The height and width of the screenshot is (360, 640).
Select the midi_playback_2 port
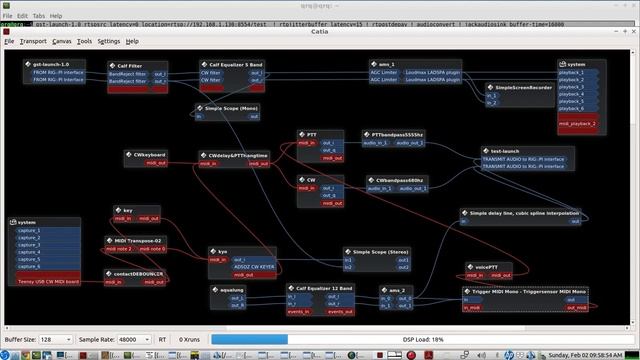[x=578, y=124]
